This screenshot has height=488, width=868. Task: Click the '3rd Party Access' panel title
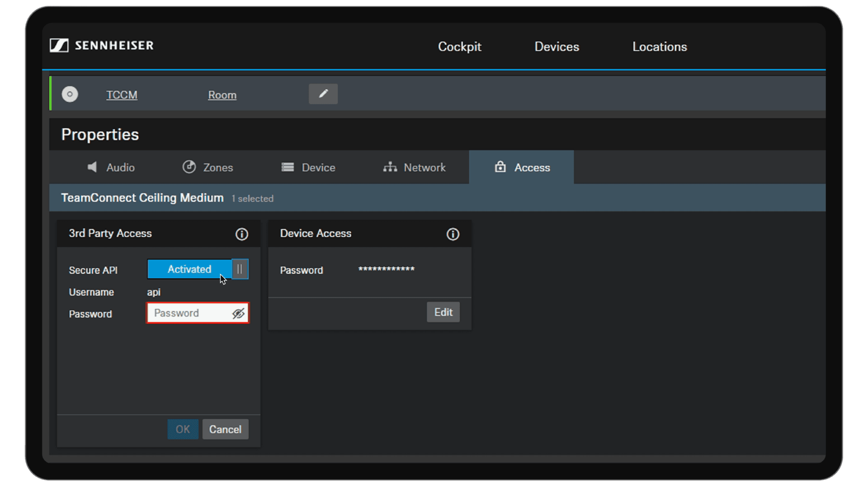[110, 233]
